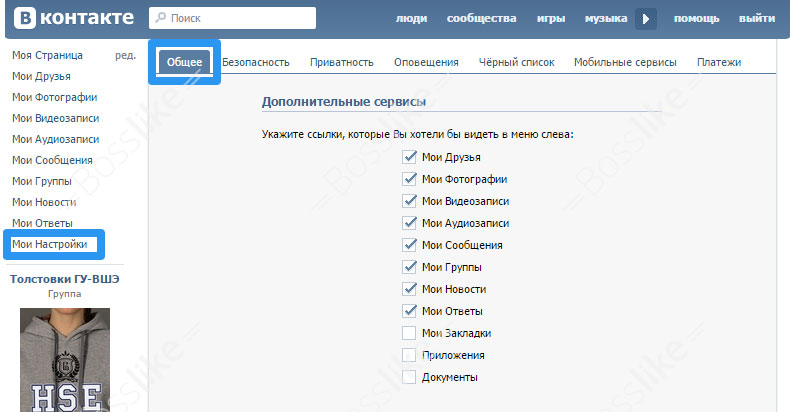Screen dimensions: 790x412
Task: Open the Толстовки ГУ-ВШЭ group link
Action: (64, 279)
